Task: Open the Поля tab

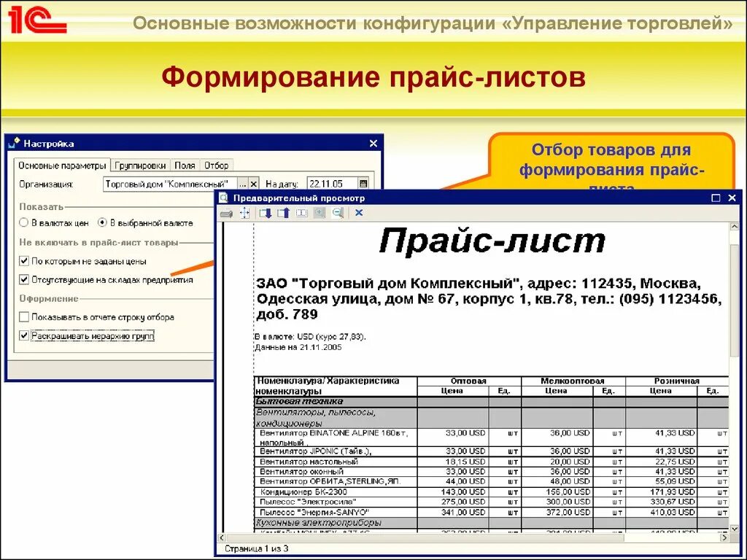Action: (x=185, y=166)
